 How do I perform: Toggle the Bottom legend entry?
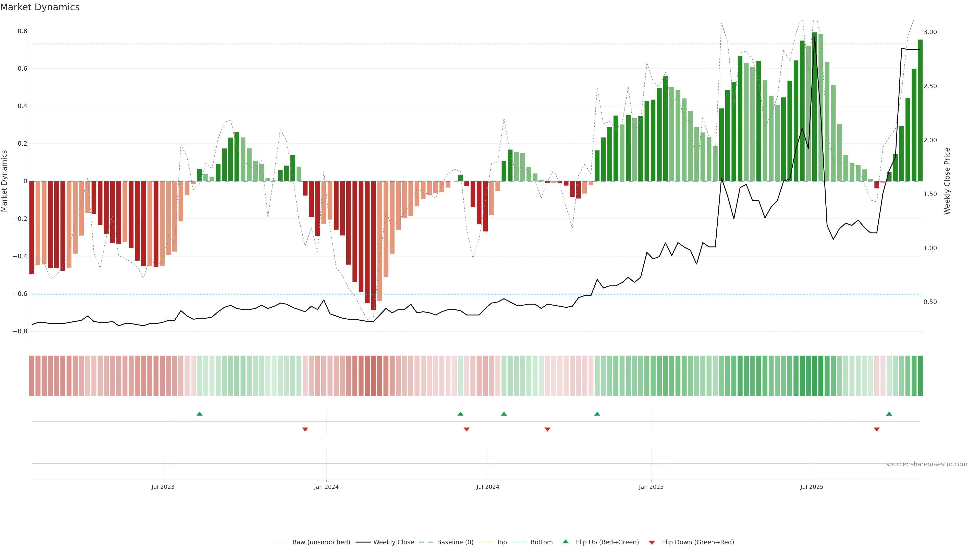(x=541, y=542)
